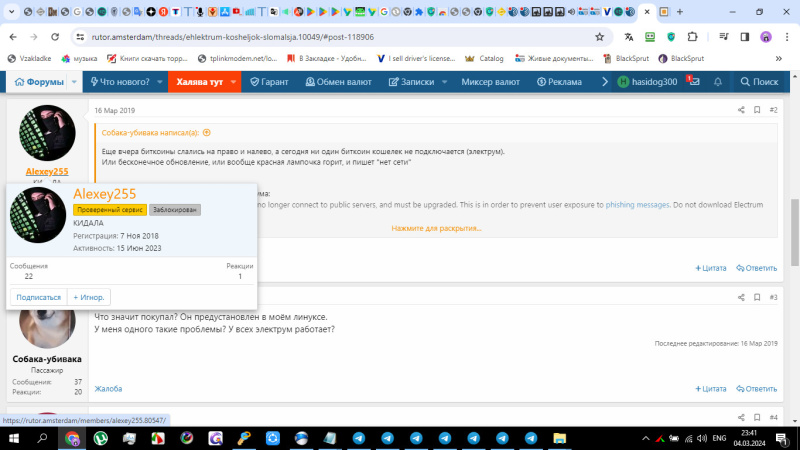The height and width of the screenshot is (450, 800).
Task: Reply to post #2 with Ответить
Action: (757, 268)
